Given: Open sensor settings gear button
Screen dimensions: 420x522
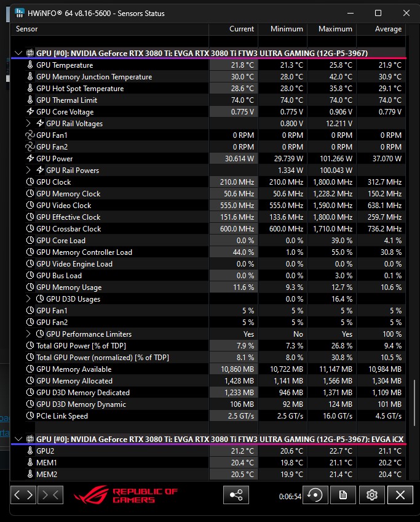Looking at the screenshot, I should 372,495.
